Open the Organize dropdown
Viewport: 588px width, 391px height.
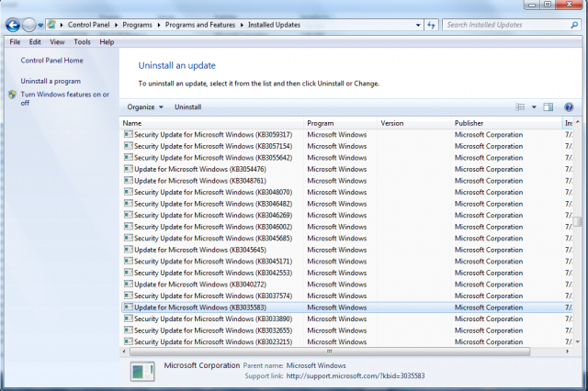(x=145, y=107)
